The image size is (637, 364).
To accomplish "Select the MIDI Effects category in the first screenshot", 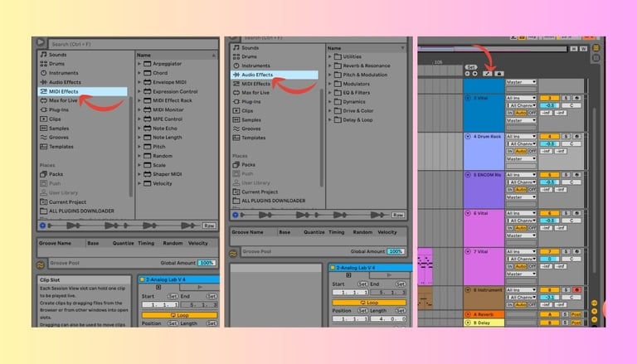I will (83, 91).
